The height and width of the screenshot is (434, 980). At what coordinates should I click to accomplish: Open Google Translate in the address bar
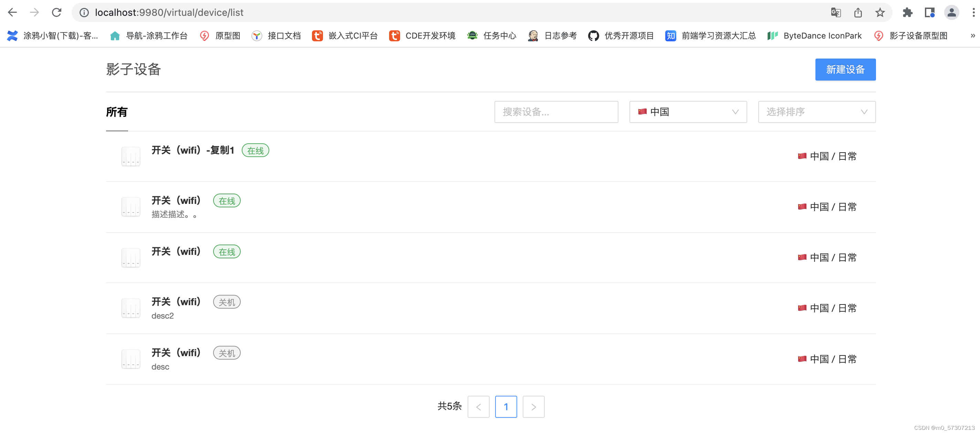tap(835, 12)
